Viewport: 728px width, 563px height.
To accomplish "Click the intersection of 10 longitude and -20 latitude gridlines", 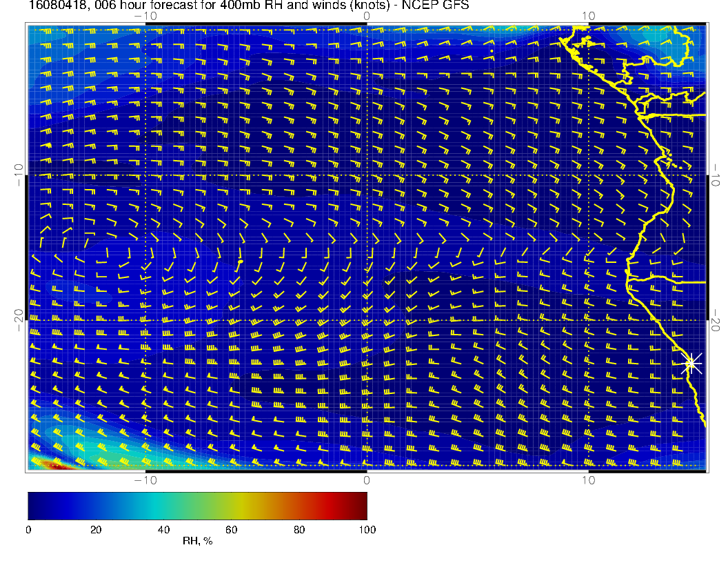I will (588, 320).
